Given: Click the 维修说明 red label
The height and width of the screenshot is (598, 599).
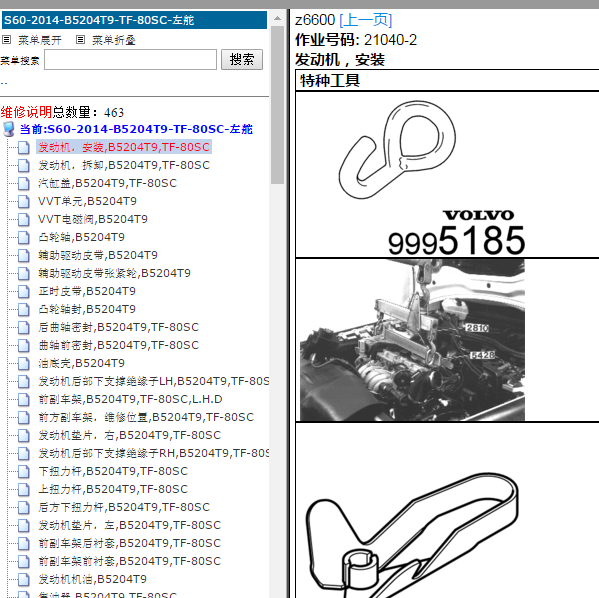Looking at the screenshot, I should click(x=26, y=112).
